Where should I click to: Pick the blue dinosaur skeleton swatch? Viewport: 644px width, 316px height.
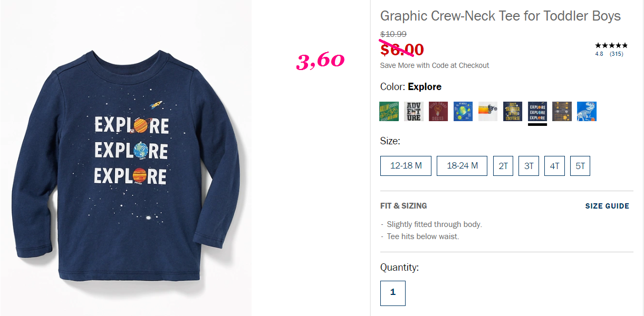[x=587, y=111]
